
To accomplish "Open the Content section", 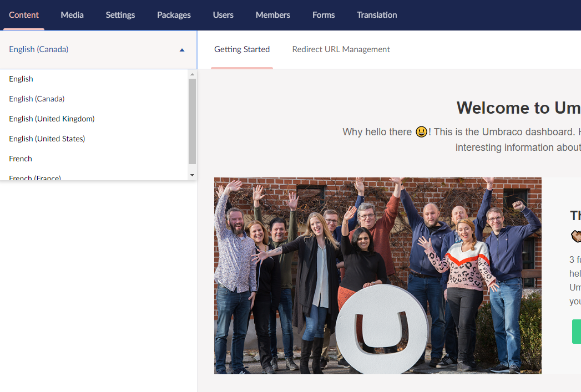I will click(x=24, y=15).
